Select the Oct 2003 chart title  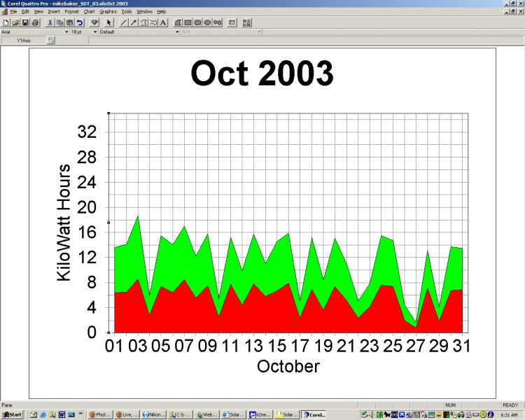(261, 73)
